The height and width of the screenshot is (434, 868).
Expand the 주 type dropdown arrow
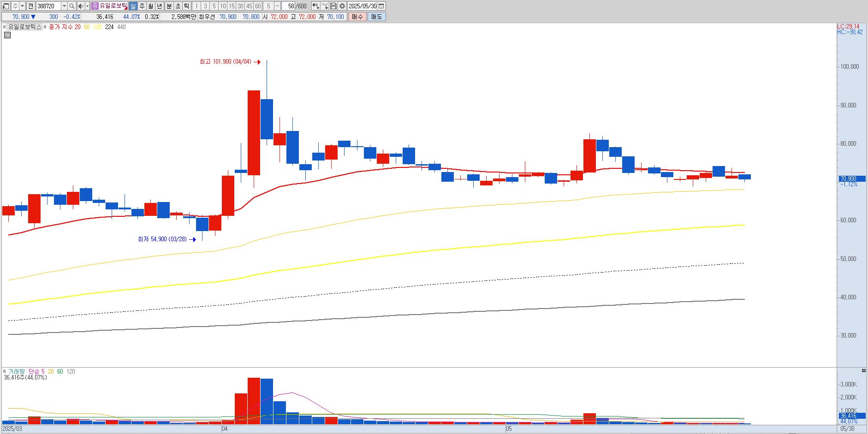coord(22,6)
